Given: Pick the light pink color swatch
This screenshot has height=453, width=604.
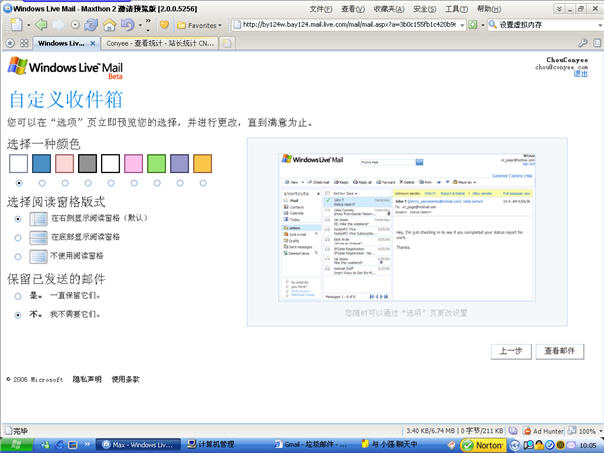Looking at the screenshot, I should pos(65,164).
